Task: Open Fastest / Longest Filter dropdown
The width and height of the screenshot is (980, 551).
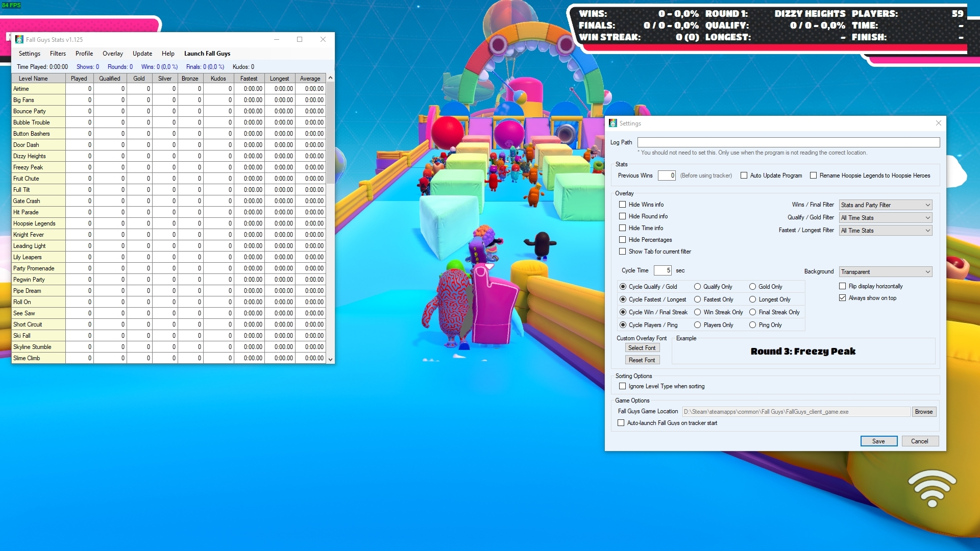Action: [886, 231]
